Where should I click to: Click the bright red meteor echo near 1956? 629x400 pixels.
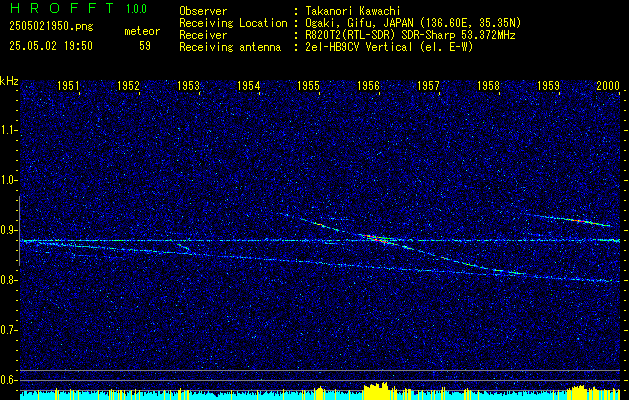(374, 238)
